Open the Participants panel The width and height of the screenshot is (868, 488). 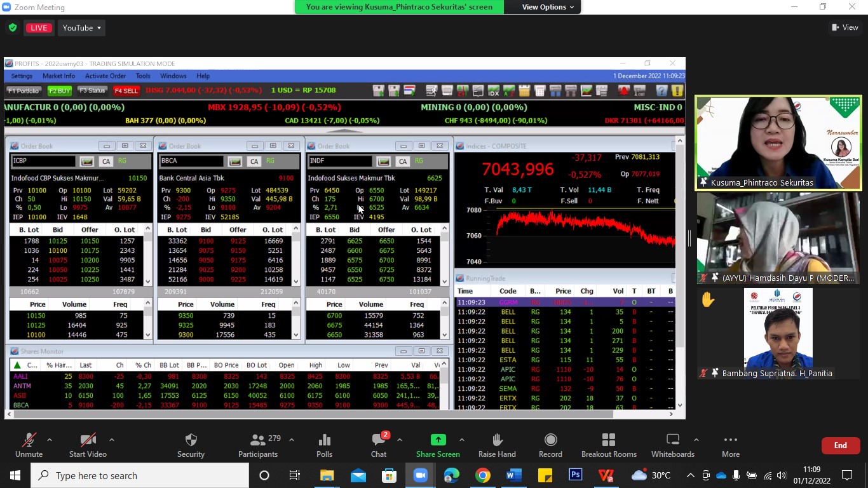click(x=257, y=445)
